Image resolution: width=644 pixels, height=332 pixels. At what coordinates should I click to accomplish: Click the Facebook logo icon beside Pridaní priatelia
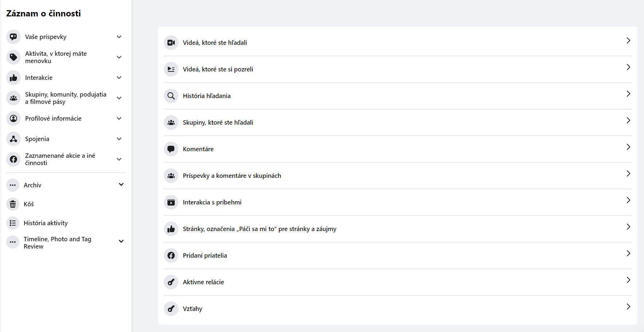[x=171, y=255]
